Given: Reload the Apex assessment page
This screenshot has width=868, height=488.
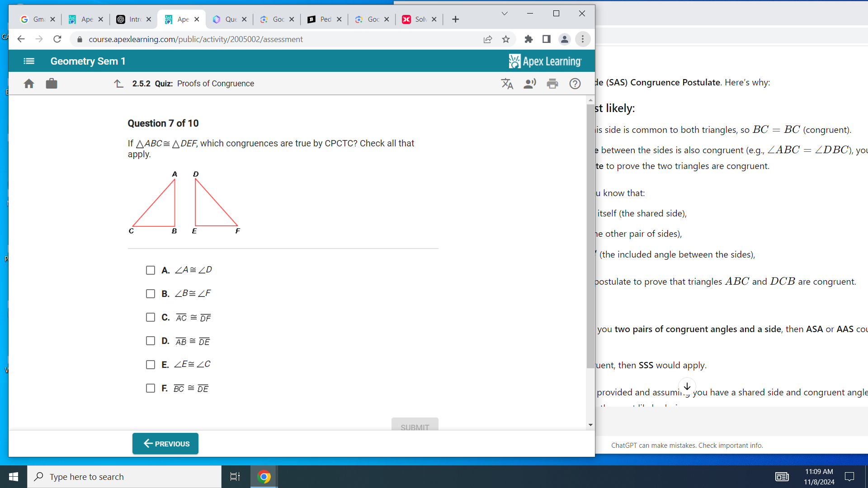Looking at the screenshot, I should (57, 39).
